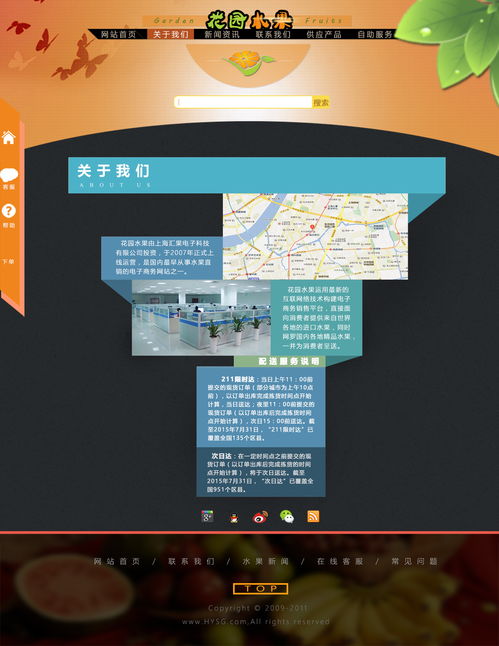Focus the yellow search input field

tap(243, 102)
